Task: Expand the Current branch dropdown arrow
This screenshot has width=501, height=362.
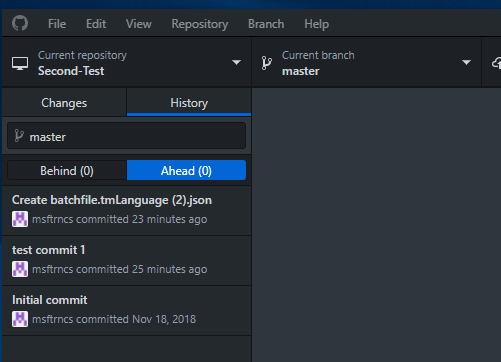Action: (x=466, y=62)
